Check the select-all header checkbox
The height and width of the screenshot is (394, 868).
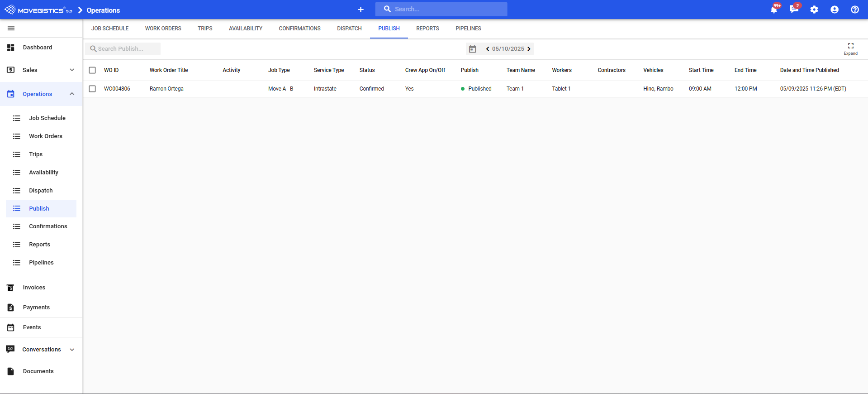(x=92, y=70)
